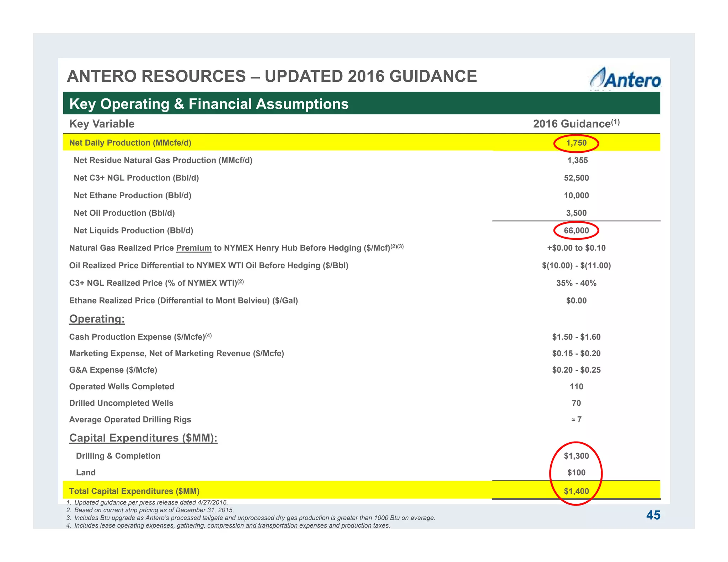Image resolution: width=728 pixels, height=562 pixels.
Task: Select the Ethane Realized Price row label
Action: coord(183,301)
